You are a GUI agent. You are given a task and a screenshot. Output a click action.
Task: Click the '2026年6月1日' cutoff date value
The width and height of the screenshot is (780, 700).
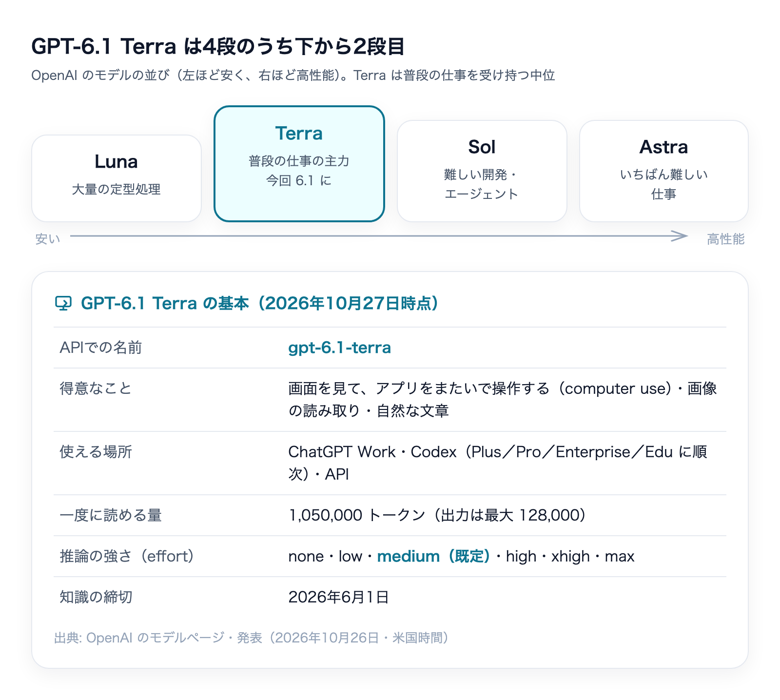339,597
